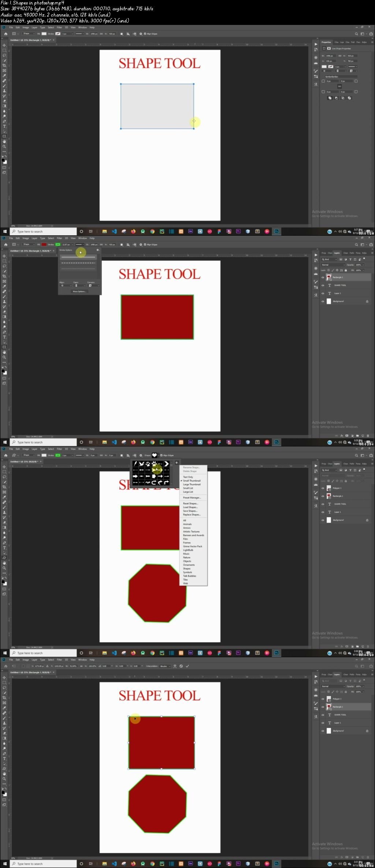Select Large List view in the shapes menu

click(188, 492)
